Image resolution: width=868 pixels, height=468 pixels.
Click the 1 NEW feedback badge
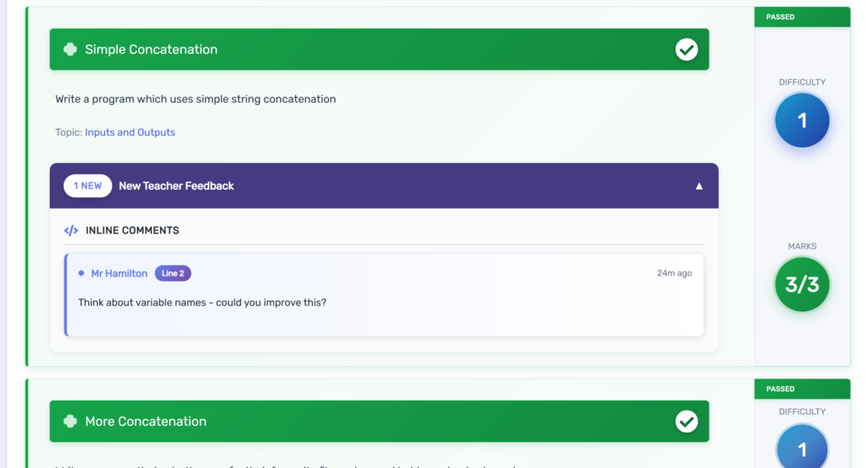pyautogui.click(x=87, y=186)
